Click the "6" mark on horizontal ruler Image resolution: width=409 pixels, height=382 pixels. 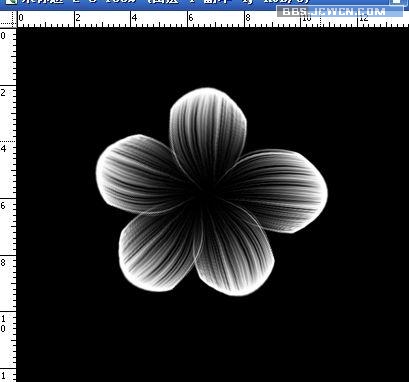click(x=191, y=18)
